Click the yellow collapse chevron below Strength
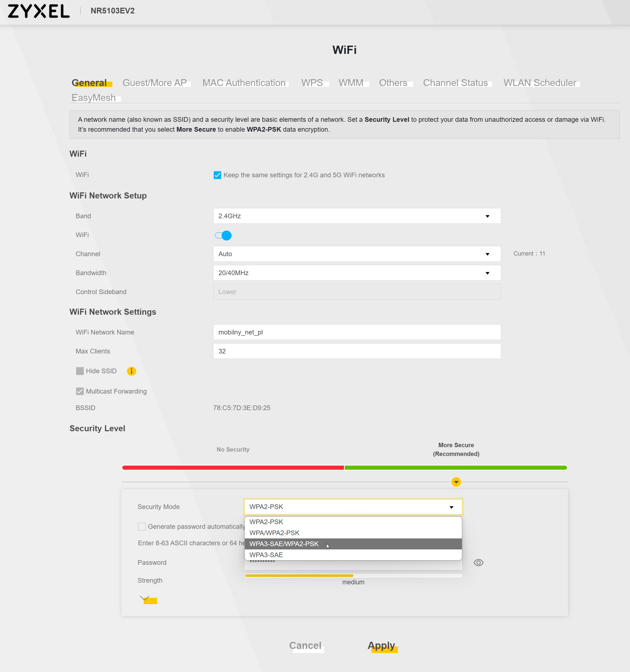This screenshot has width=630, height=672. tap(147, 600)
